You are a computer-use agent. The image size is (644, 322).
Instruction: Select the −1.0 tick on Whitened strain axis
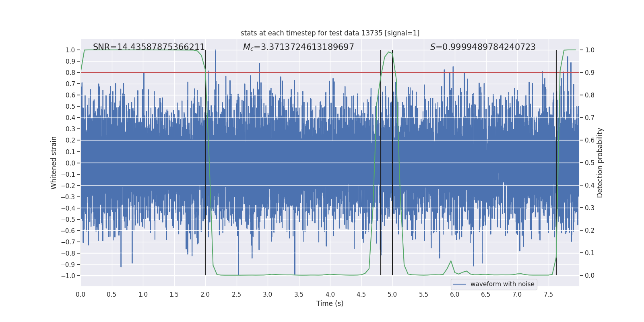[x=68, y=276]
